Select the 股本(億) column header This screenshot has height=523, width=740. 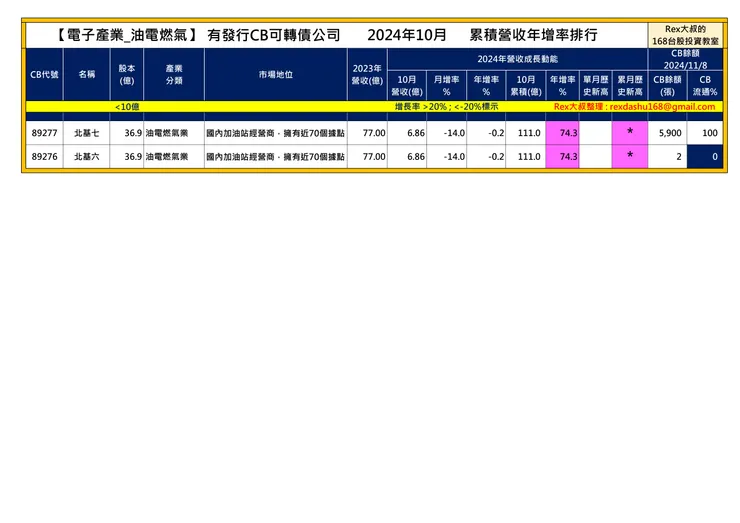[x=127, y=75]
